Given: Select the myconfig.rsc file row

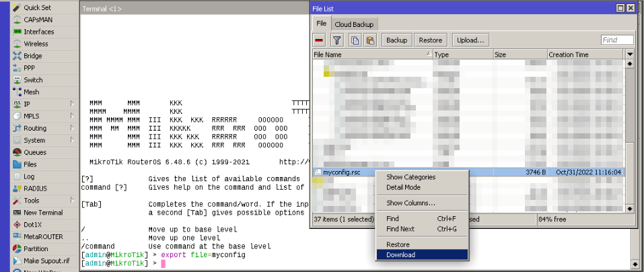Looking at the screenshot, I should coord(468,172).
